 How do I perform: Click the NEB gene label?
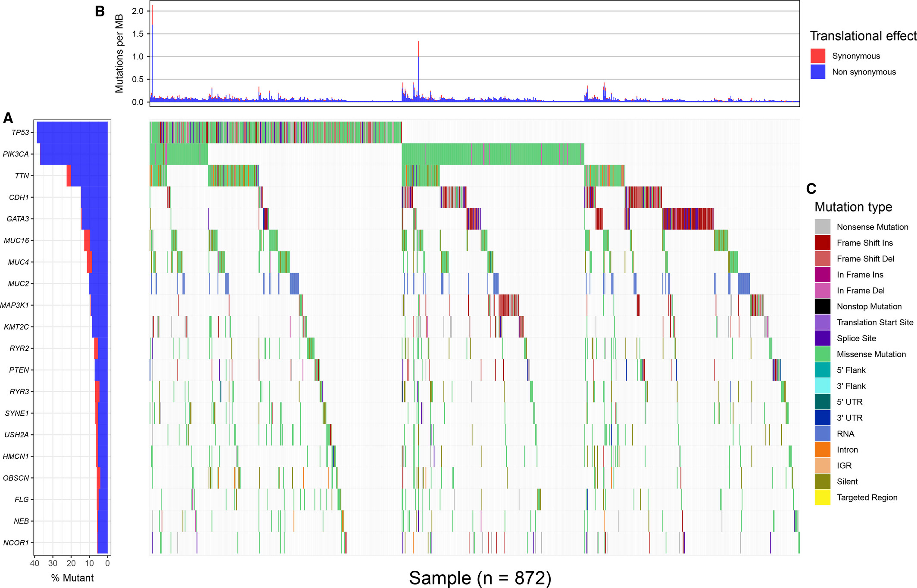[x=21, y=521]
